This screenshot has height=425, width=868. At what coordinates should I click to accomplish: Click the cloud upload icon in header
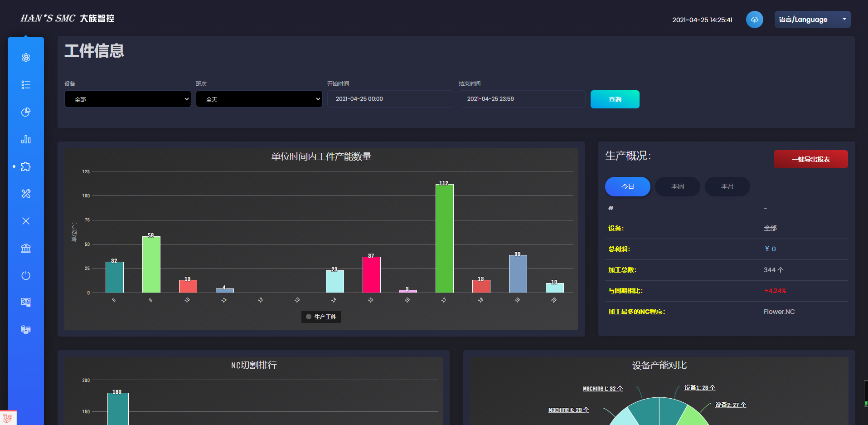click(754, 20)
